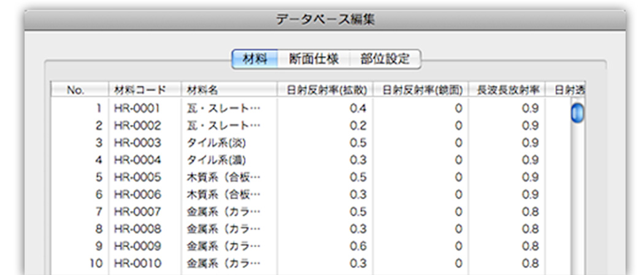Viewport: 644px width, 275px height.
Task: Open the 断面仕様 tab
Action: click(313, 60)
